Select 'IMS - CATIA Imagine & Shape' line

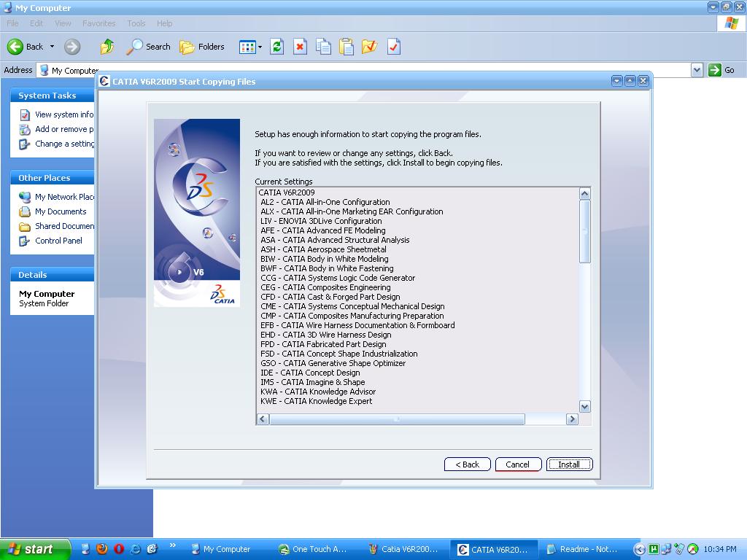(312, 382)
